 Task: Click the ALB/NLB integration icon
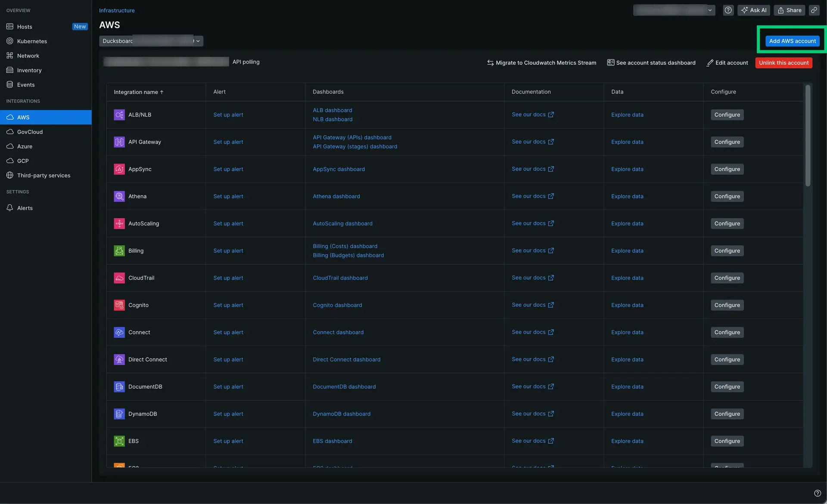click(x=119, y=115)
